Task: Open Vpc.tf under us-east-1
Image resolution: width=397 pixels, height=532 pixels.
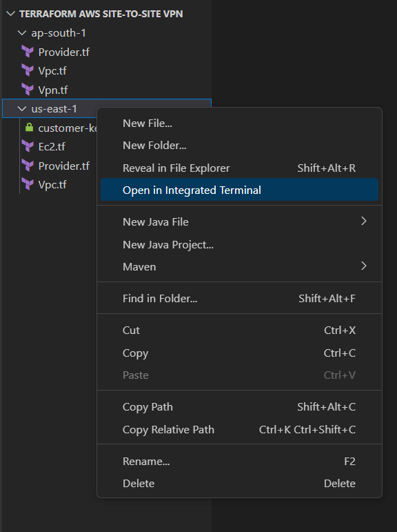Action: [52, 184]
